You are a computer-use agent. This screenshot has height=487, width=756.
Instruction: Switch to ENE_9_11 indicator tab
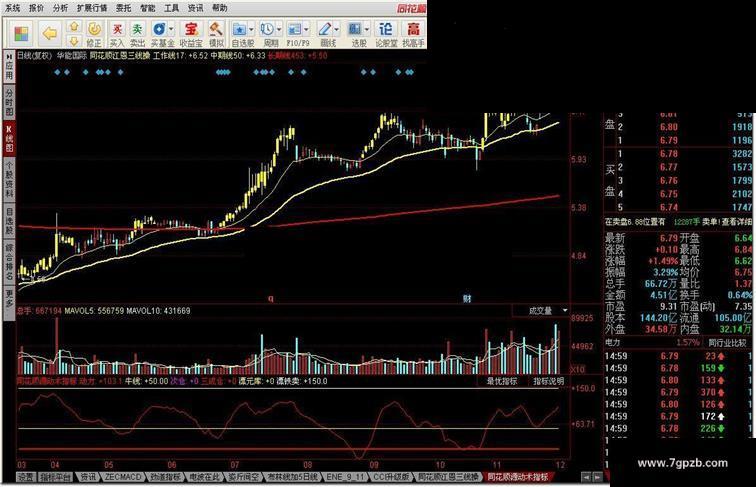tap(346, 477)
